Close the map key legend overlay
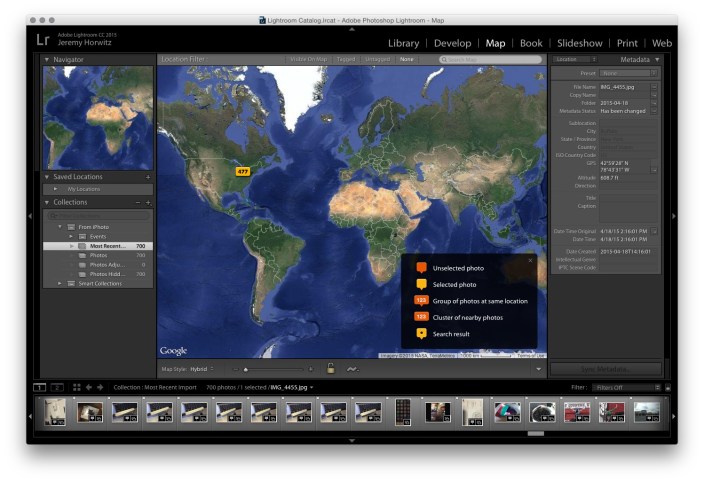This screenshot has width=704, height=482. click(x=530, y=260)
